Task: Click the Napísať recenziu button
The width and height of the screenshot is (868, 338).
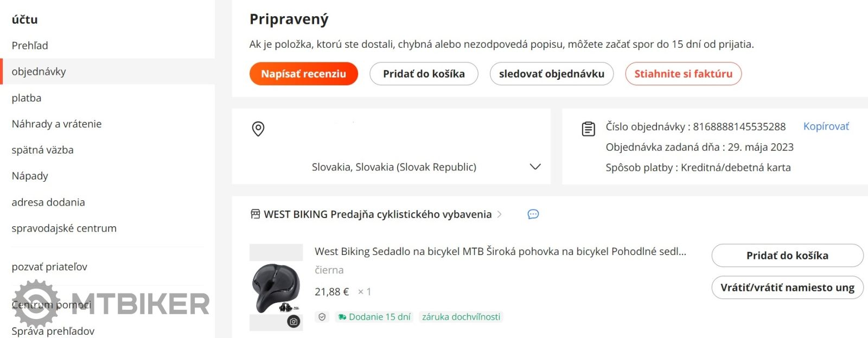Action: [x=304, y=74]
